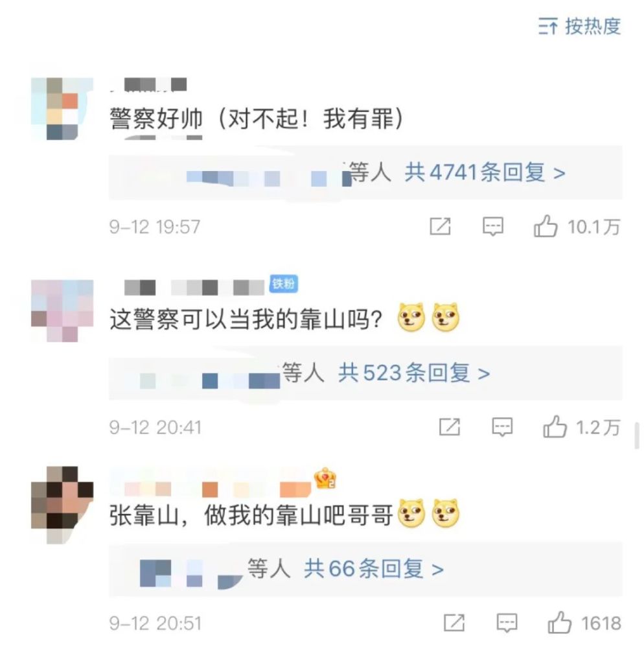
Task: Tap the blue 铁粉 fan badge
Action: tap(283, 284)
